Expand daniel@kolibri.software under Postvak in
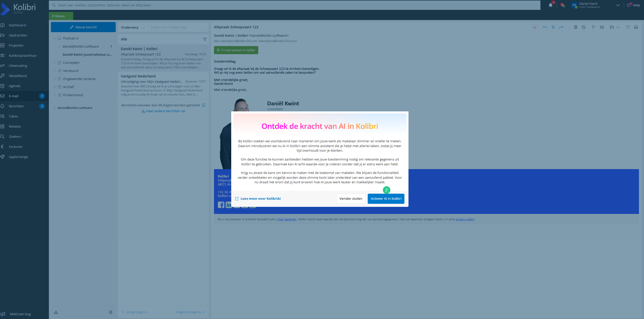Viewport: 644px width, 319px height. click(x=60, y=46)
